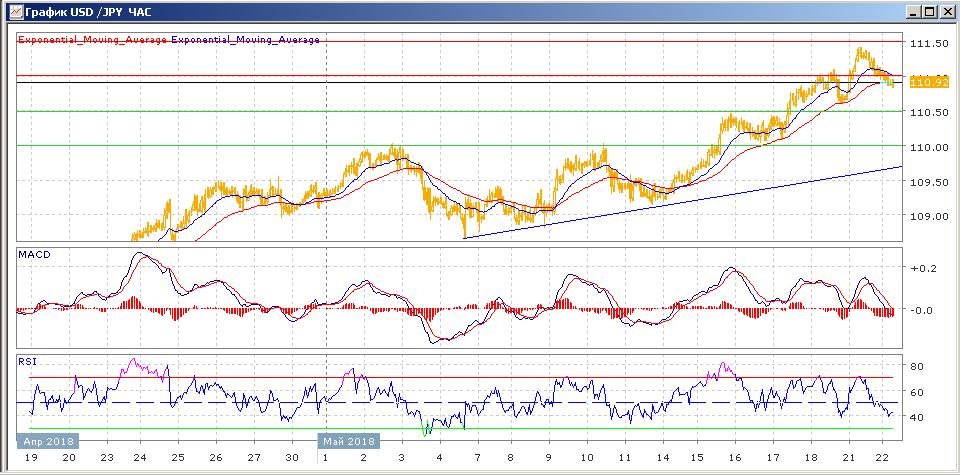960x475 pixels.
Task: Click the Апр 2018 month marker
Action: click(48, 441)
